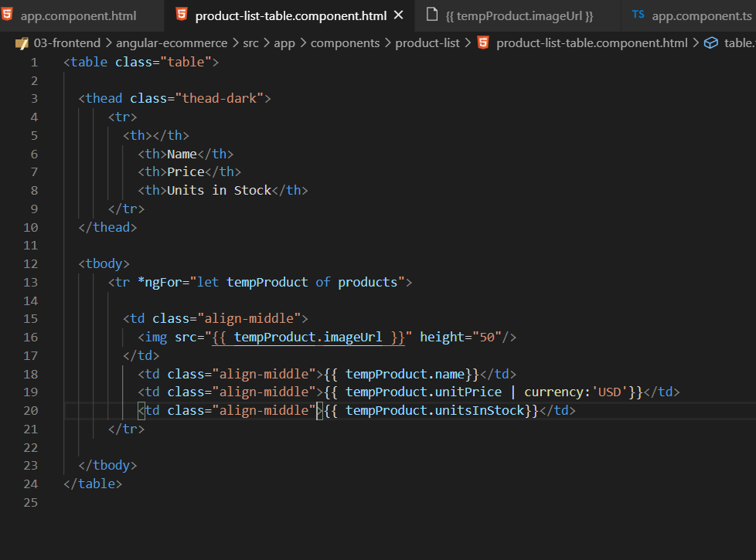Click the currency:'USD' pipe text
The image size is (756, 560).
coord(576,392)
